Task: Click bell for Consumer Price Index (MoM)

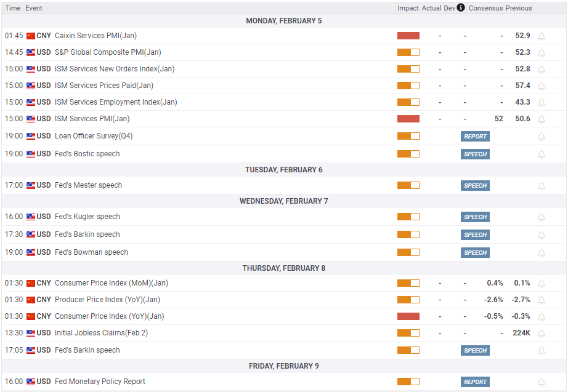Action: tap(541, 284)
